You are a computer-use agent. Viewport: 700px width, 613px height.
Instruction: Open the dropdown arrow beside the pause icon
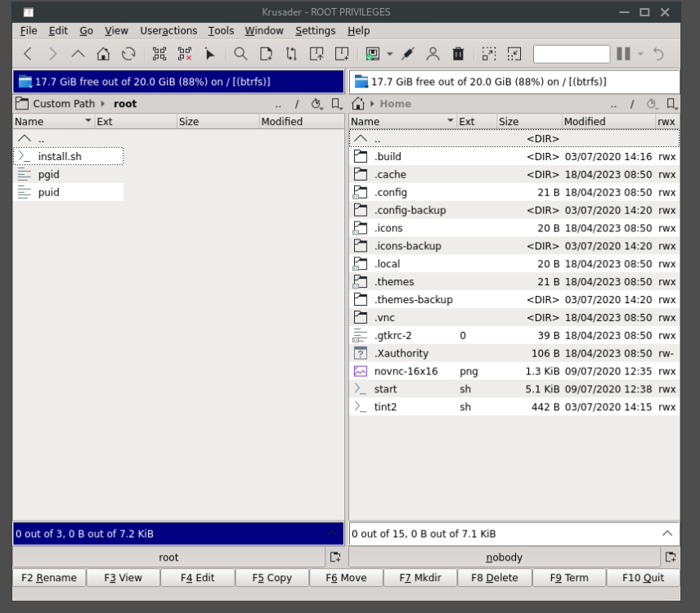click(640, 54)
